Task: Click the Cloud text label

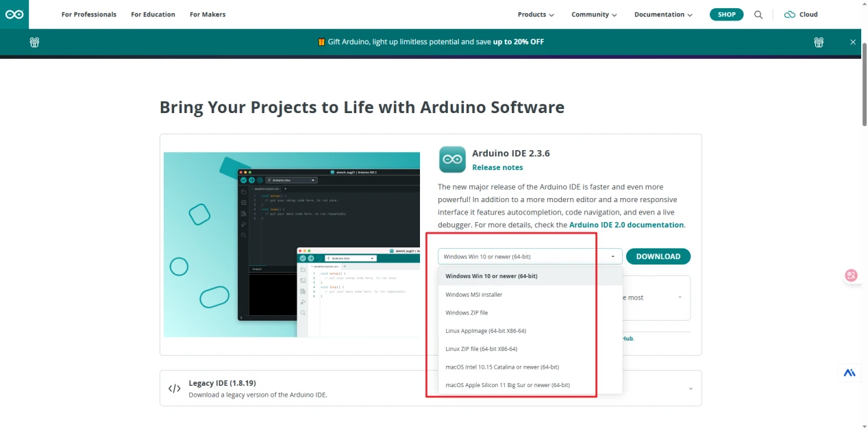Action: click(808, 14)
